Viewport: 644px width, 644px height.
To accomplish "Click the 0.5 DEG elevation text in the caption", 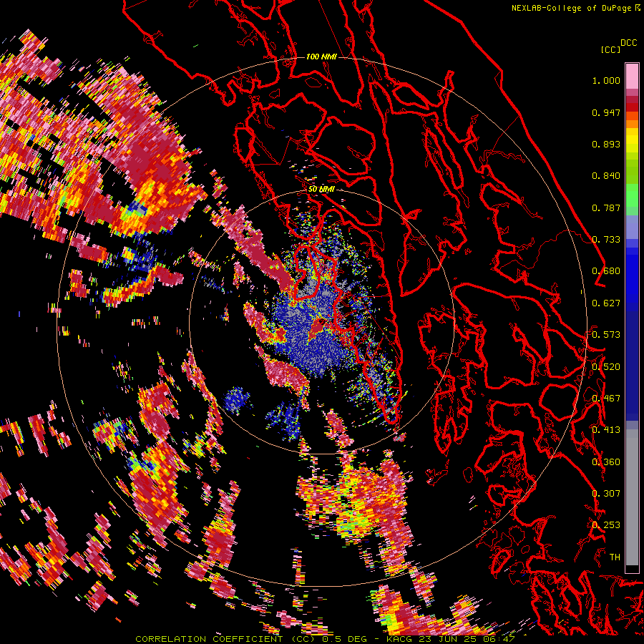I will coord(346,639).
